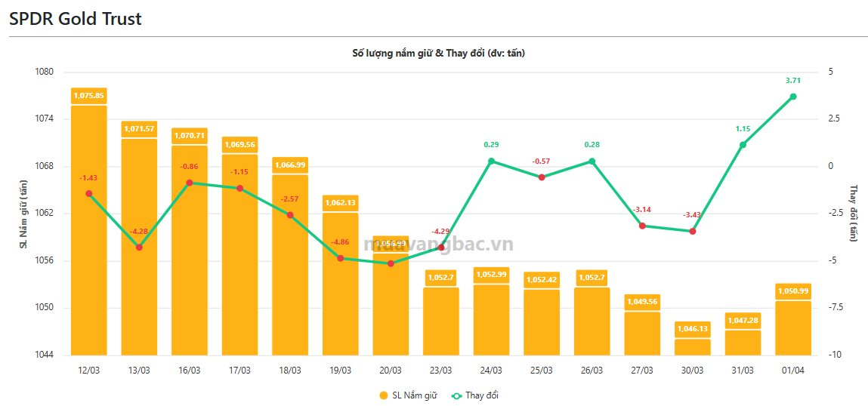
Task: Select the 3.71 data point on 01/04
Action: pos(793,97)
